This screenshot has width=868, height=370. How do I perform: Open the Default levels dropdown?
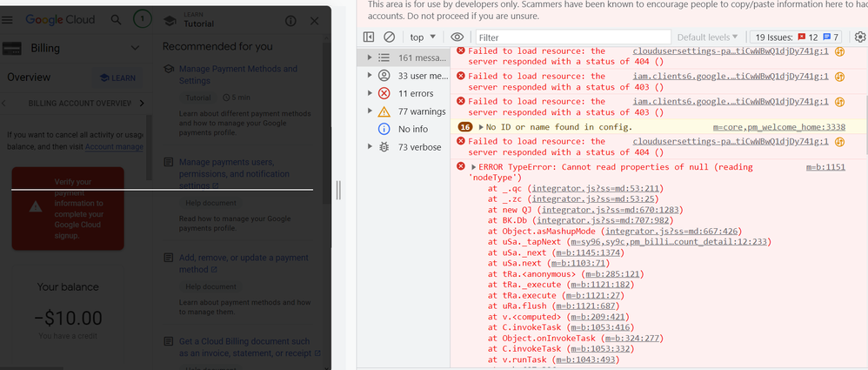[707, 37]
